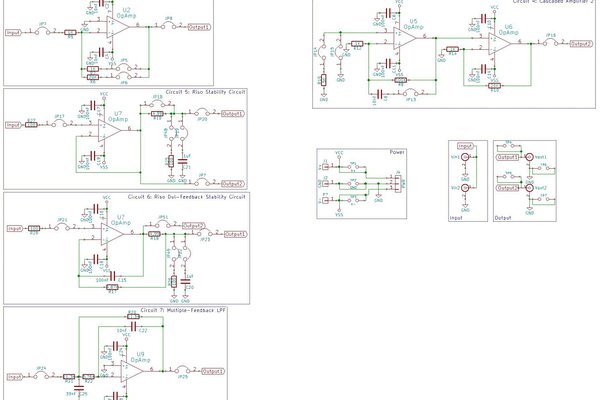This screenshot has height=400, width=600.
Task: Select Output1 label in Circuit 7
Action: click(x=214, y=371)
